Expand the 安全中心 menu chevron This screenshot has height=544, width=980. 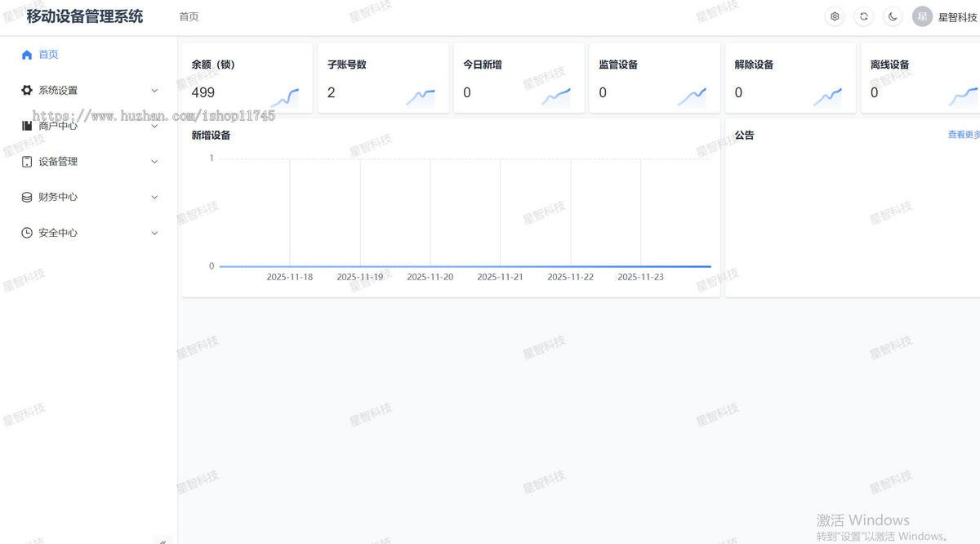[x=154, y=233]
